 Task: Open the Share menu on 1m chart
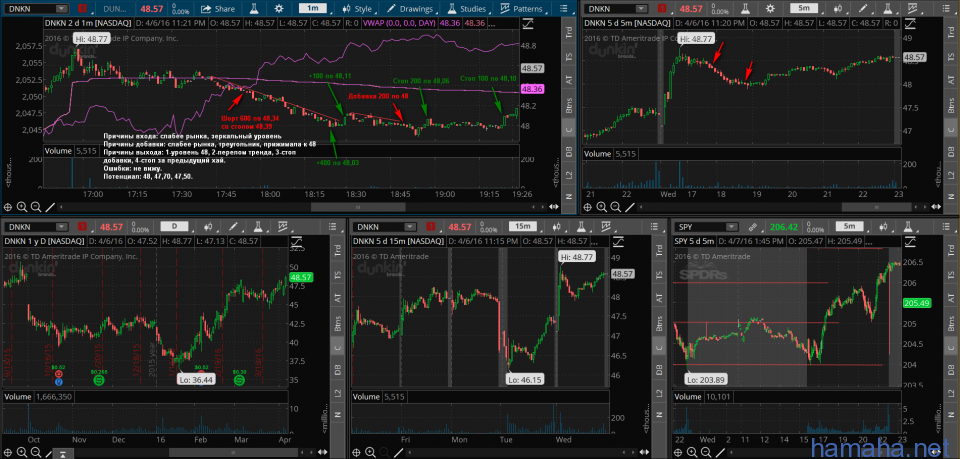[x=218, y=9]
